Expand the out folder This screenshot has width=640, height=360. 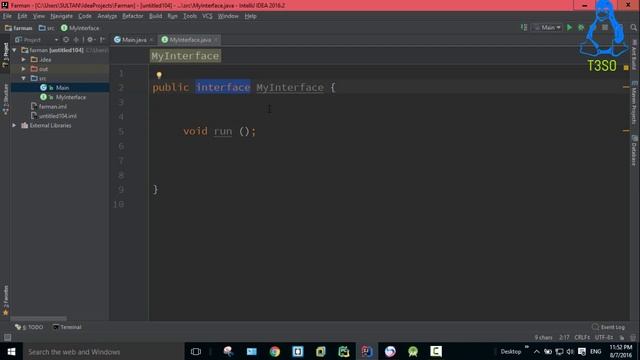tap(24, 69)
